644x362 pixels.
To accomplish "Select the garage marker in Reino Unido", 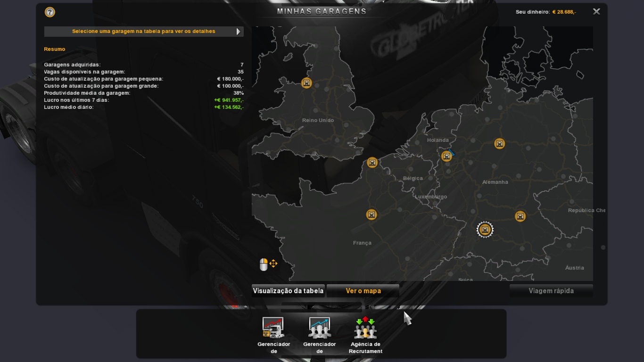I will [306, 83].
